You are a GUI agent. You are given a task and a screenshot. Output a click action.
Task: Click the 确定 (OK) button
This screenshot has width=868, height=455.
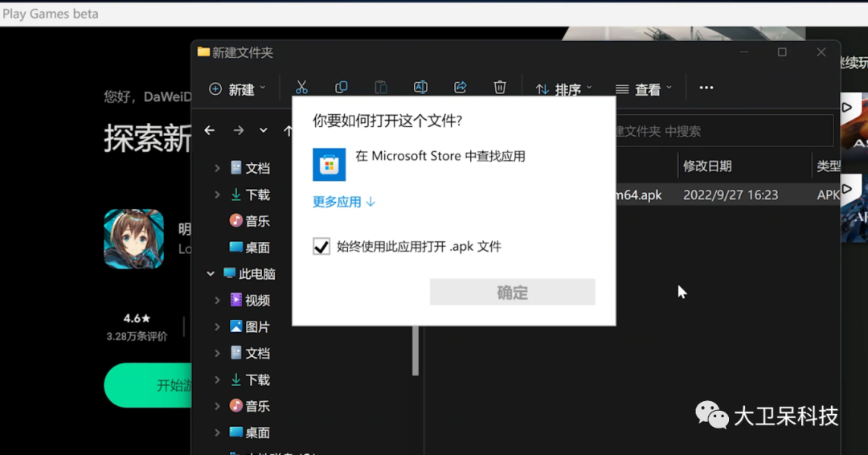(x=513, y=293)
